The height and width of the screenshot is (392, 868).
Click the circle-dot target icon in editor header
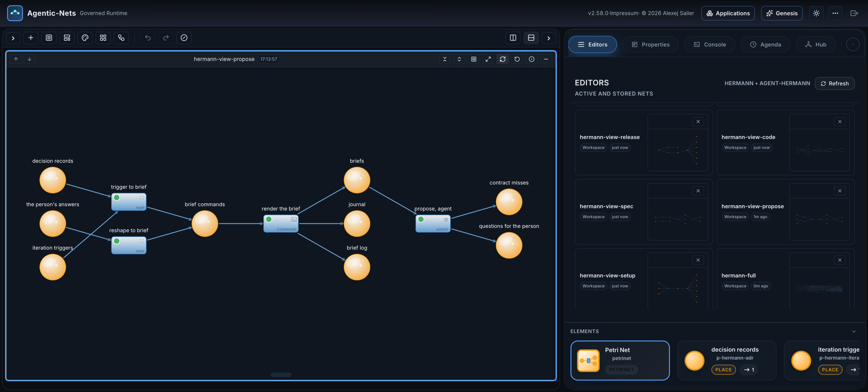[532, 59]
